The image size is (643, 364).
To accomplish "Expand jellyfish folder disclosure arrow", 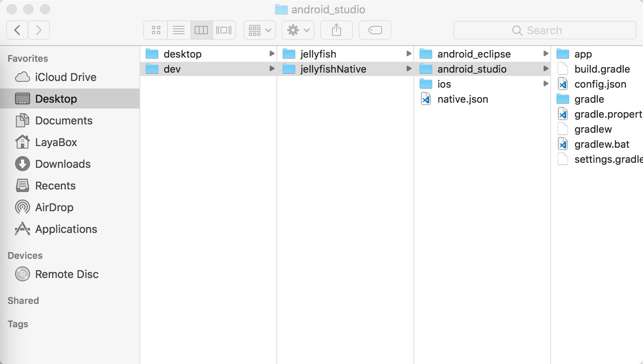I will coord(409,53).
